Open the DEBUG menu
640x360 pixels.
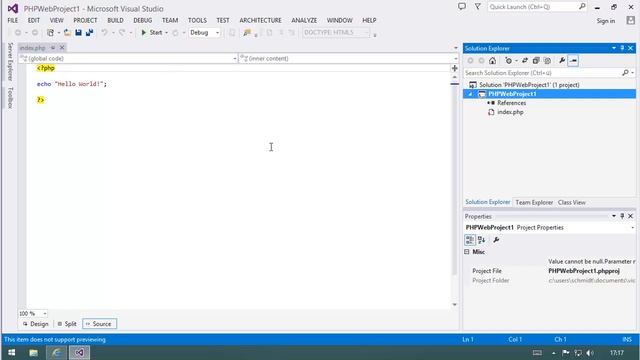pyautogui.click(x=142, y=20)
